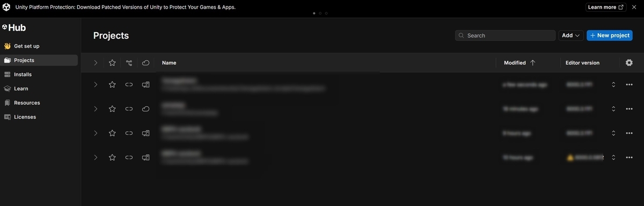Open more options for 16-minutes-ago project
The height and width of the screenshot is (206, 644).
(x=629, y=109)
